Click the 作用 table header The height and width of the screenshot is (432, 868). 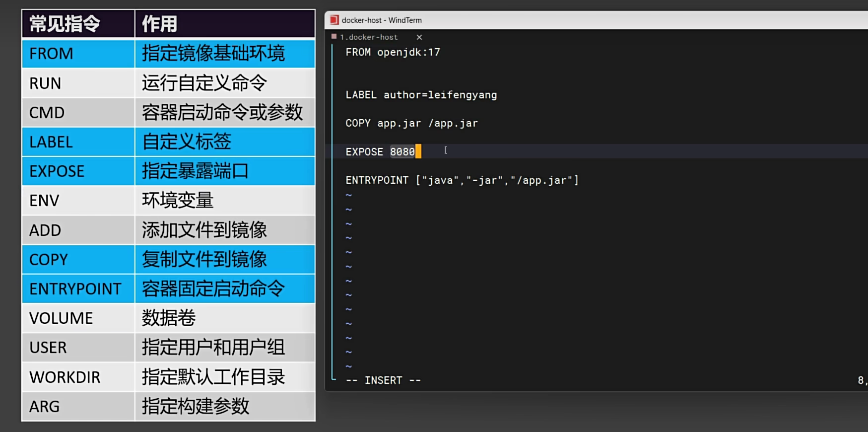point(225,24)
